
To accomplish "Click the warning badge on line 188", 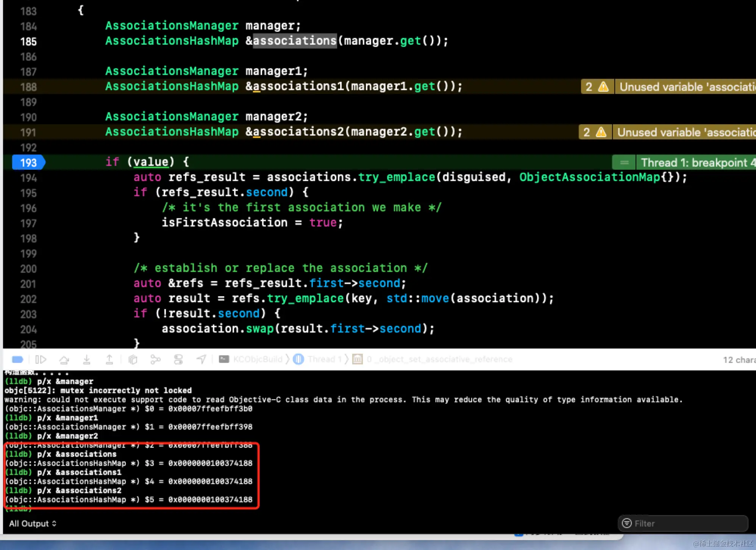I will click(x=597, y=87).
